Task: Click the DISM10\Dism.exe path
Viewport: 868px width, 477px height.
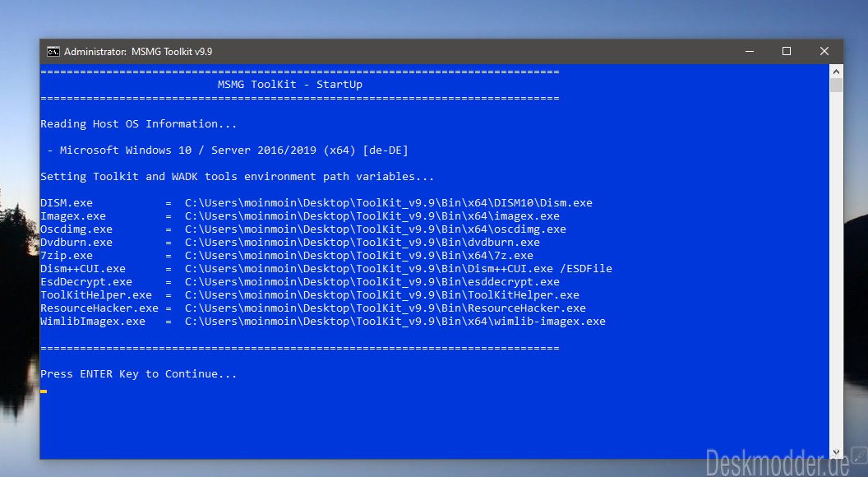Action: (x=389, y=203)
